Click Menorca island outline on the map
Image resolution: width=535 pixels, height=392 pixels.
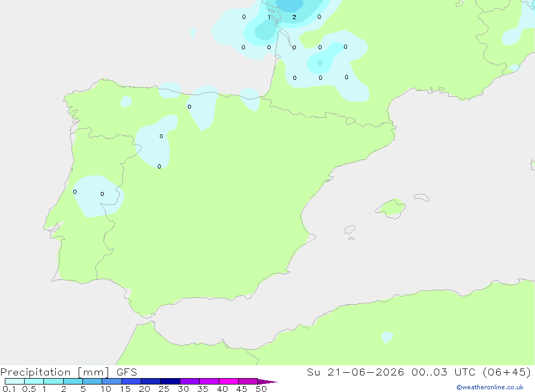pyautogui.click(x=422, y=197)
